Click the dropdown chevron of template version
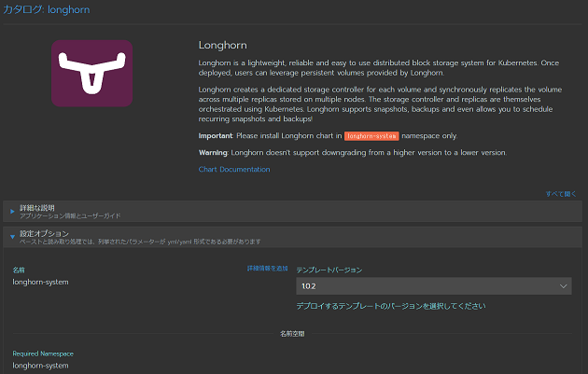Viewport: 588px width, 374px height. pos(563,286)
